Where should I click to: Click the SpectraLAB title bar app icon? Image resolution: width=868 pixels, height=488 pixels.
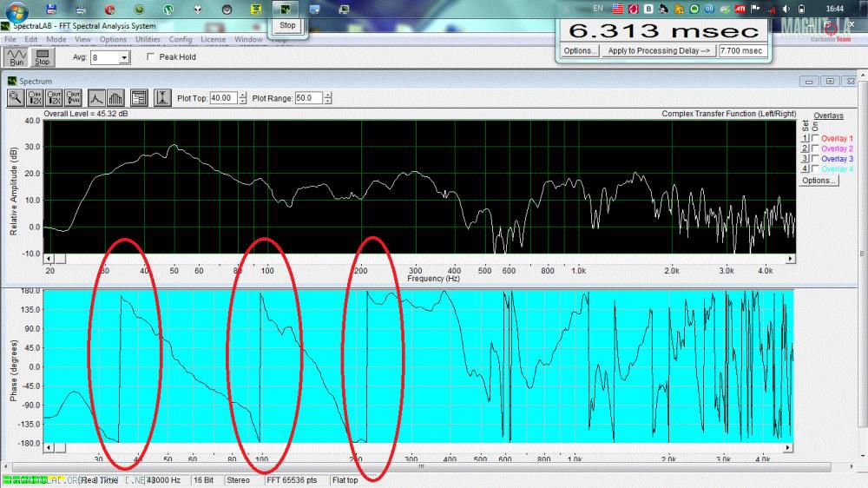pos(5,26)
